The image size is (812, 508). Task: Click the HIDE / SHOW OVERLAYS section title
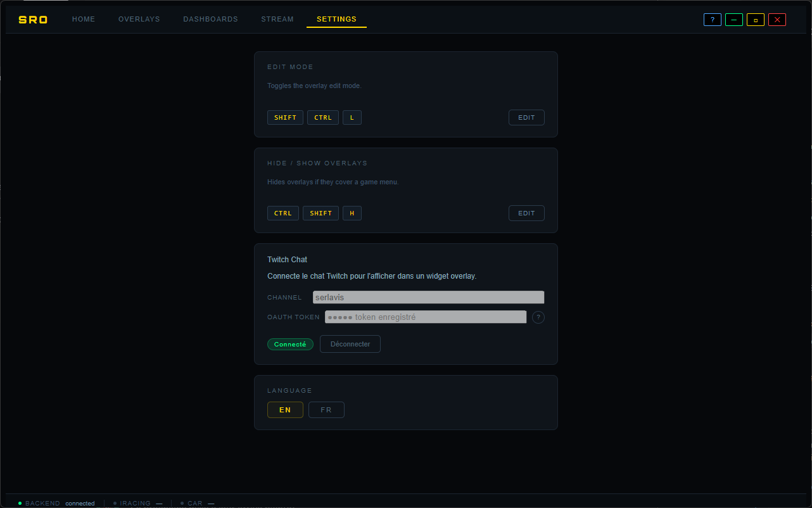[x=317, y=163]
